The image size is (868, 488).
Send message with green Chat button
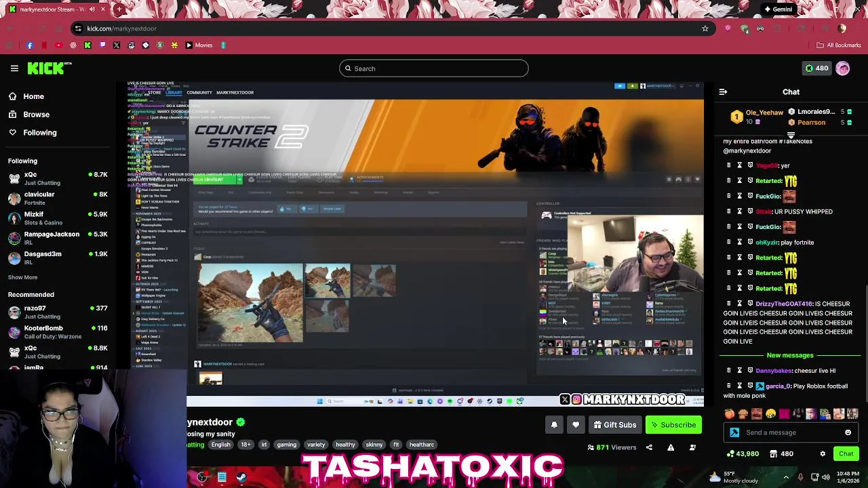click(846, 454)
